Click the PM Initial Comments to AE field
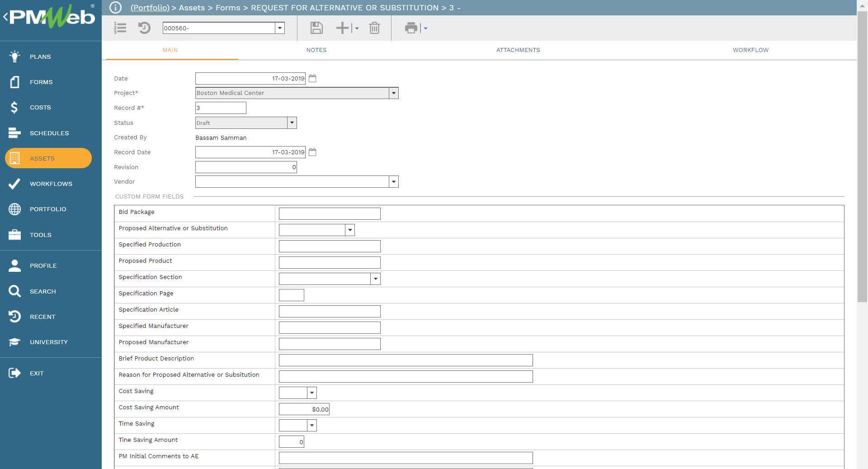This screenshot has width=868, height=469. click(x=406, y=458)
